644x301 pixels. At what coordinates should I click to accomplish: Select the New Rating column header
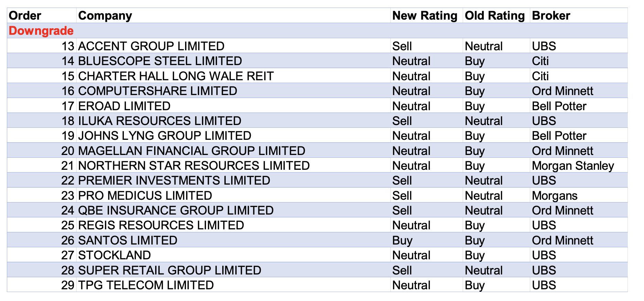point(425,16)
